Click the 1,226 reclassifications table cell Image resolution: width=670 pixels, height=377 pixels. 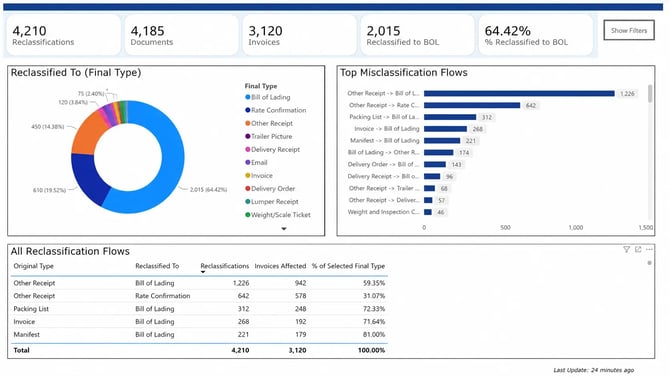pos(241,283)
